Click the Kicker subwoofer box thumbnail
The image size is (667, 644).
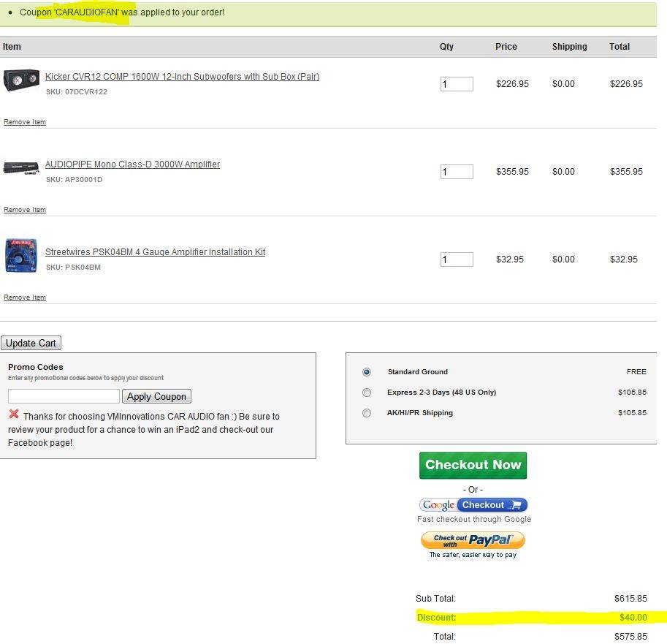(x=21, y=80)
